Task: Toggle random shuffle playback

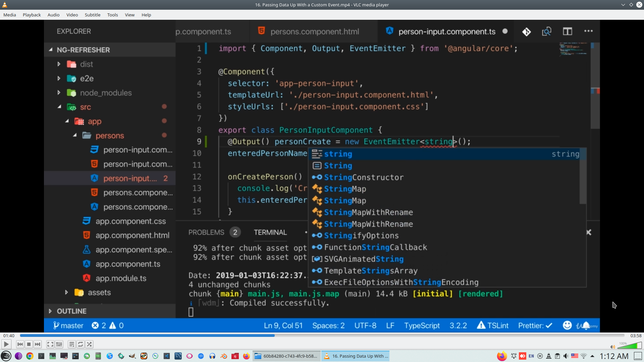Action: (x=89, y=344)
